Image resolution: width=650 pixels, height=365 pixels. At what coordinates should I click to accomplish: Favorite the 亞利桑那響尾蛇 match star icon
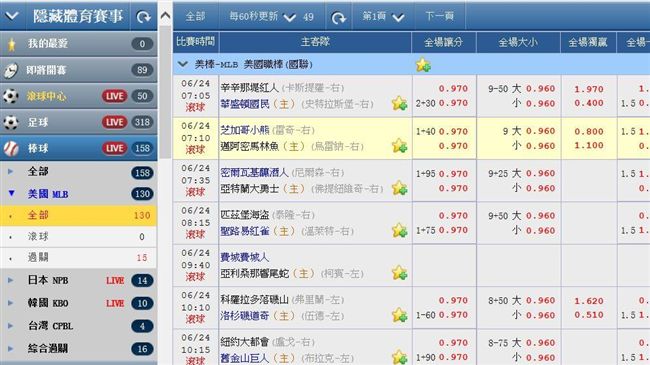tap(399, 273)
